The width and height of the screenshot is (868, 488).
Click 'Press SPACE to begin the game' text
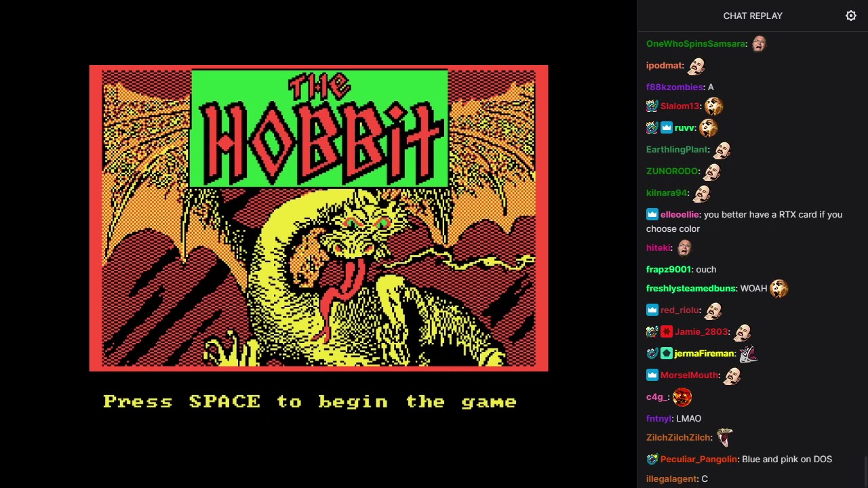(x=310, y=402)
